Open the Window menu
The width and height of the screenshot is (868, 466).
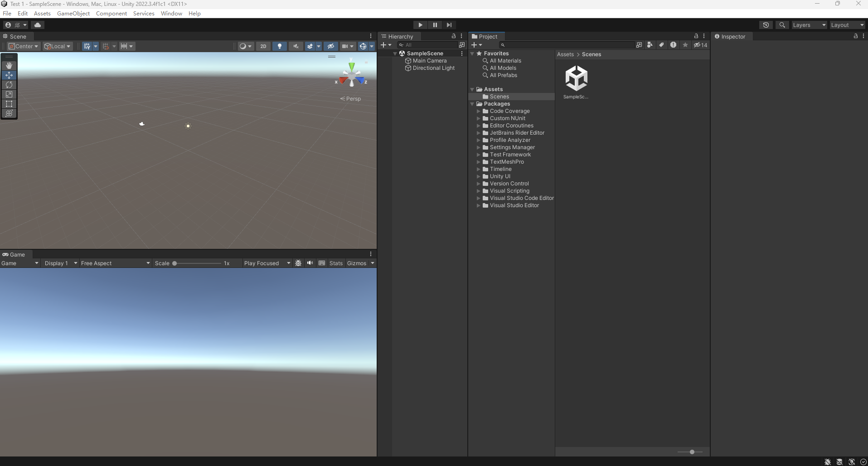[171, 14]
